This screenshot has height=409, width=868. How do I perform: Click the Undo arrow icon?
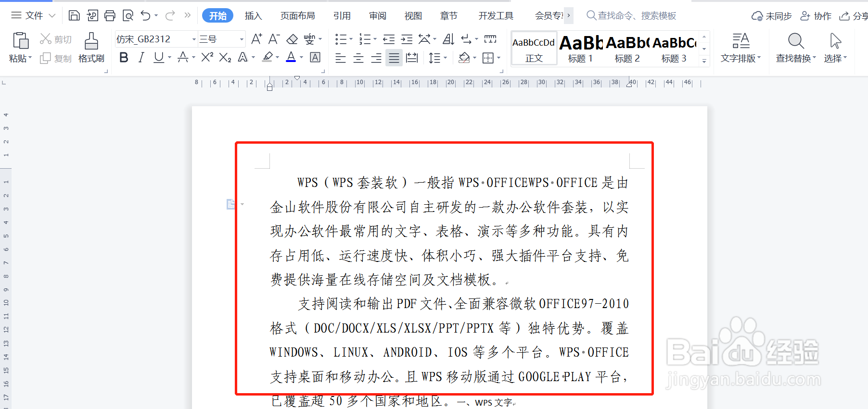pos(146,16)
